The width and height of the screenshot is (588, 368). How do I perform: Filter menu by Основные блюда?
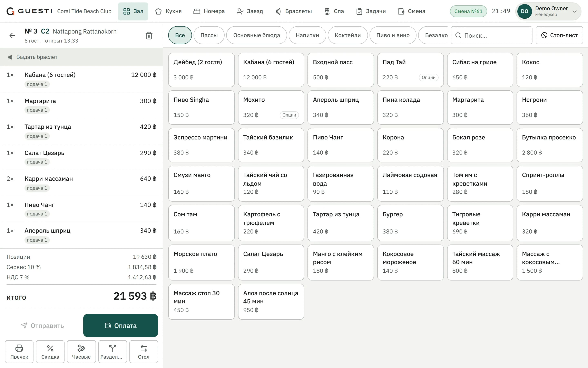point(257,35)
